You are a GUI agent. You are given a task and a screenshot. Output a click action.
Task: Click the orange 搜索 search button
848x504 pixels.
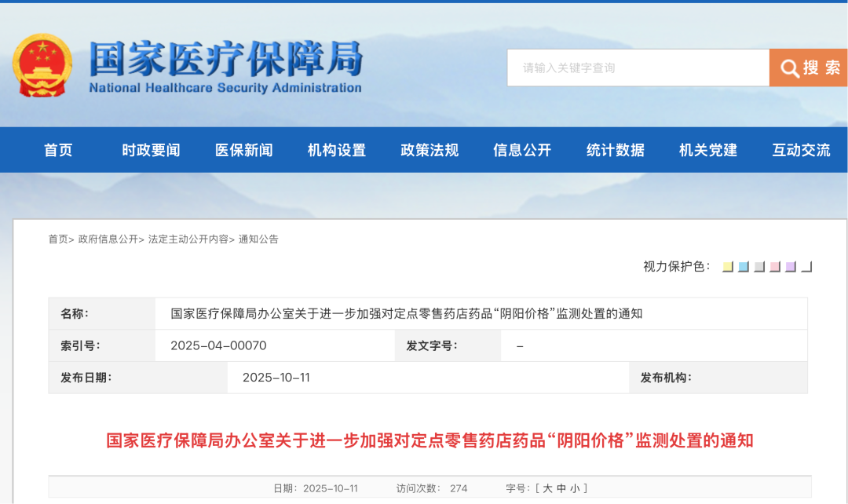point(809,68)
